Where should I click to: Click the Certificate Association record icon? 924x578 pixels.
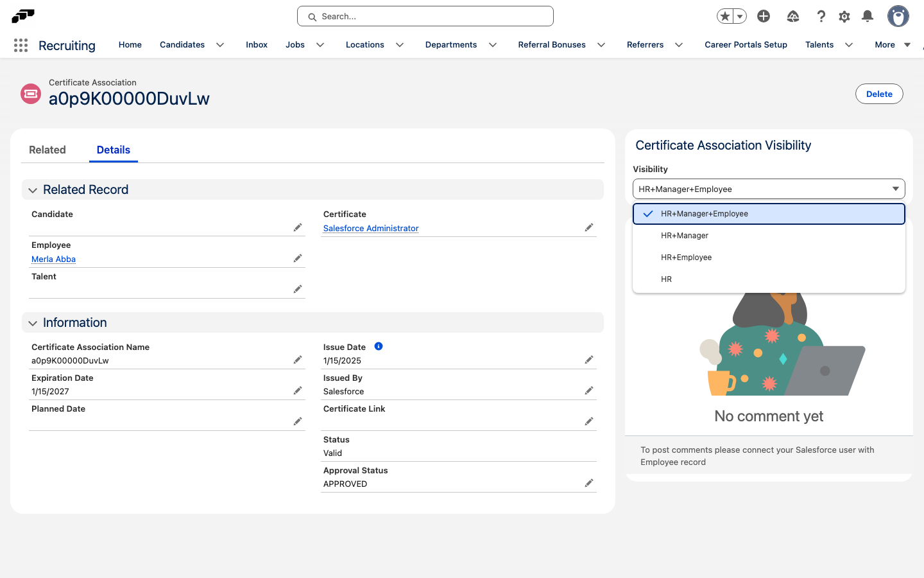[x=31, y=94]
